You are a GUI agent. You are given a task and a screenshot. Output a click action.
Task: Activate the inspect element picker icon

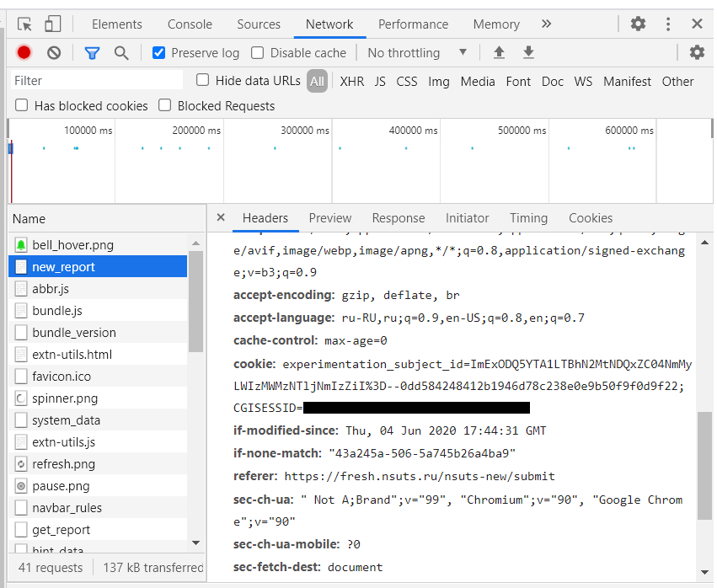pos(24,24)
